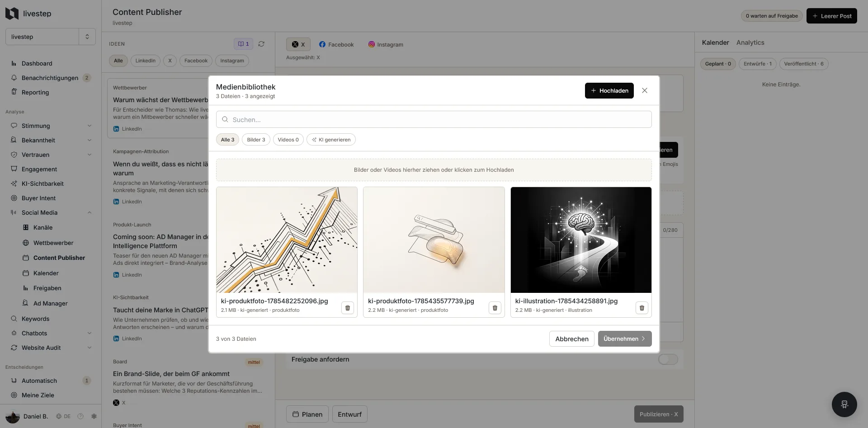
Task: Filter media by Bilder 3
Action: [256, 140]
